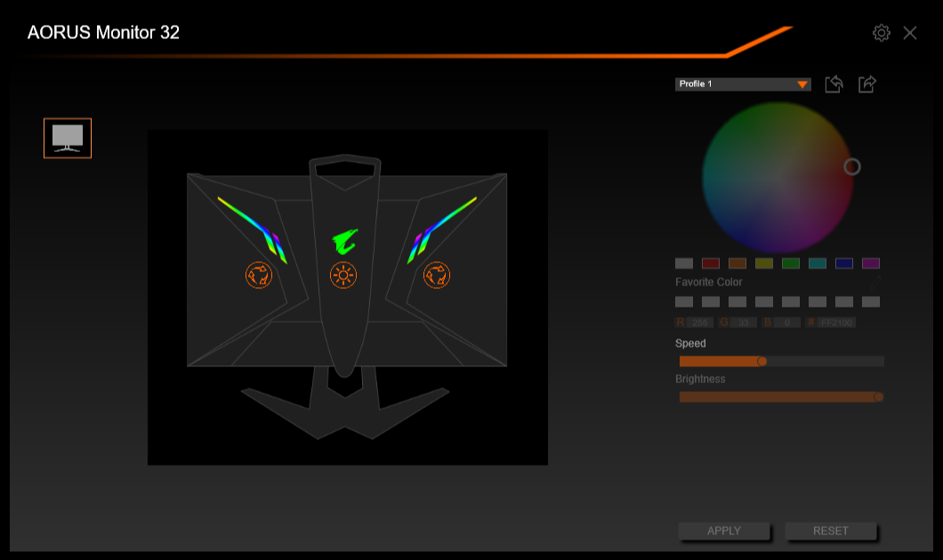
Task: Click the color wheel selector ring handle
Action: [x=851, y=166]
